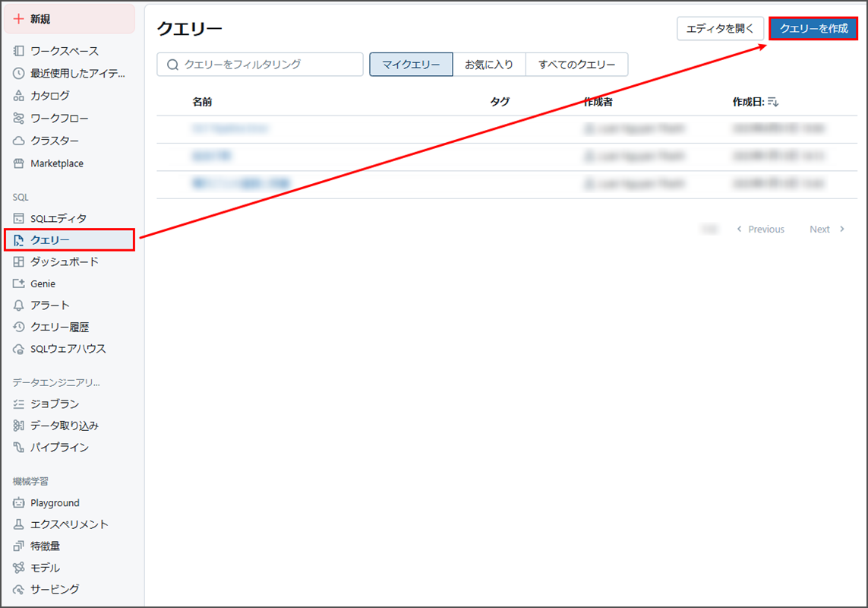The image size is (868, 608).
Task: Click the clock icon for 最近使用したアイテム
Action: coord(18,73)
